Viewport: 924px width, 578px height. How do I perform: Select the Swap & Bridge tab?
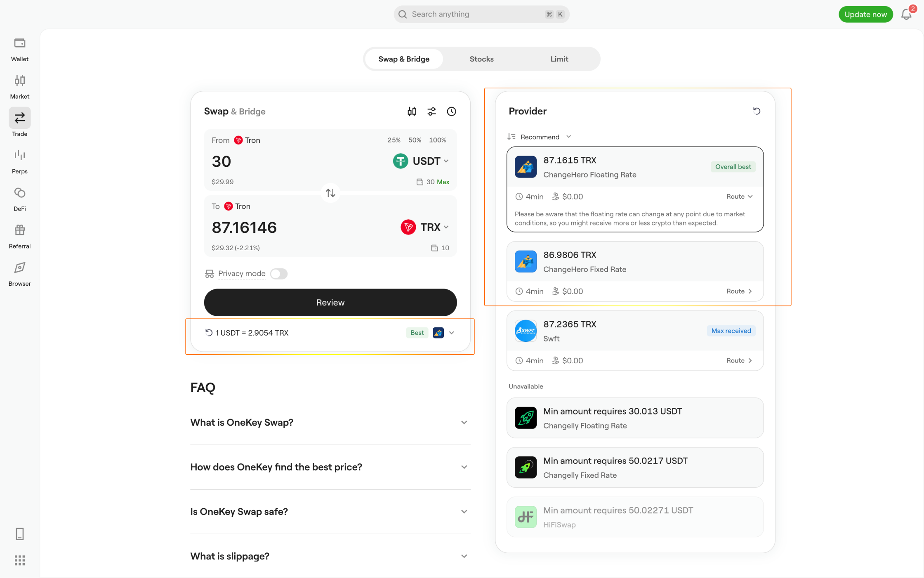coord(404,59)
